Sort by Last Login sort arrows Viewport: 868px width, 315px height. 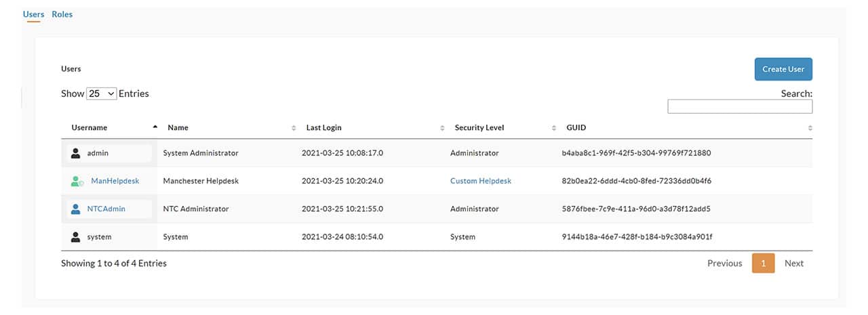point(442,128)
